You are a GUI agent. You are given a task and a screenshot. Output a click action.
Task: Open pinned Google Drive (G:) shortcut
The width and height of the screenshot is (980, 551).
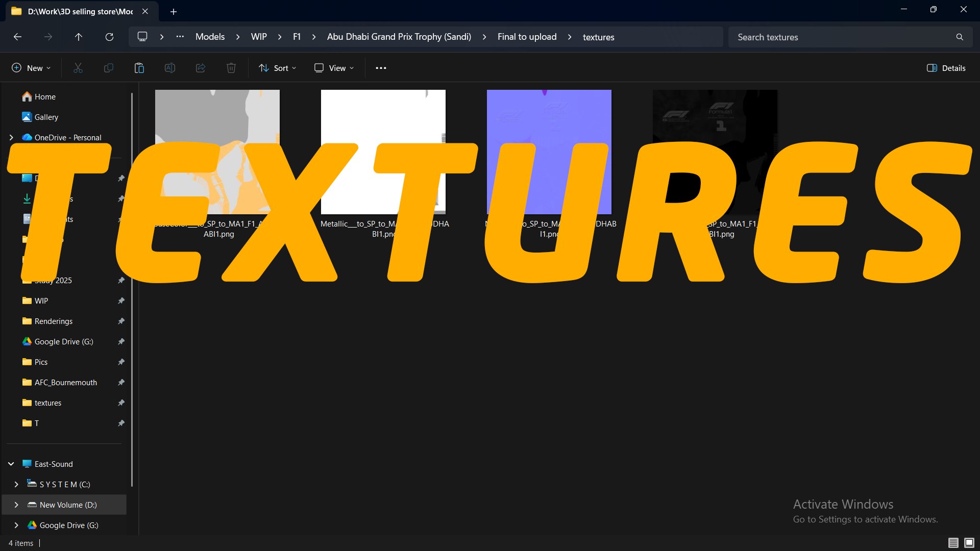pyautogui.click(x=58, y=341)
